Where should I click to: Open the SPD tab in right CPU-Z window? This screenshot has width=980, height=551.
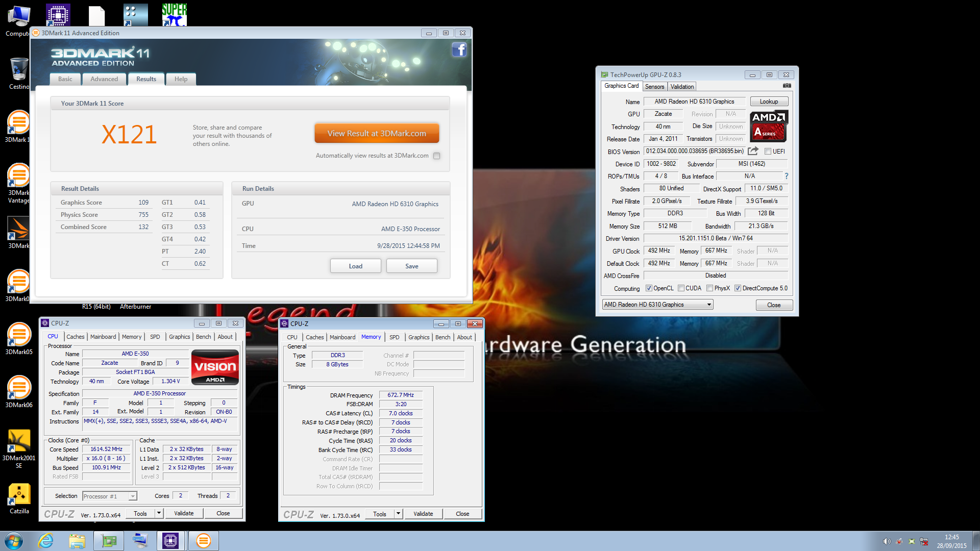395,337
